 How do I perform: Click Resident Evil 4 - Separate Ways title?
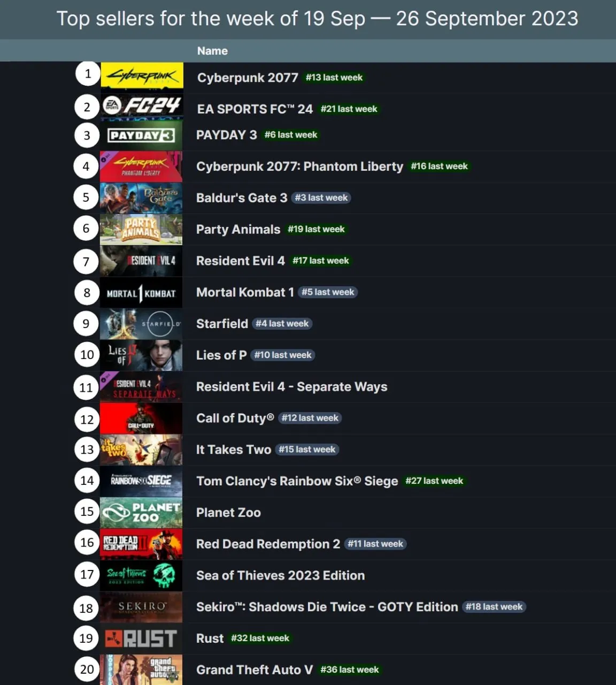(291, 387)
